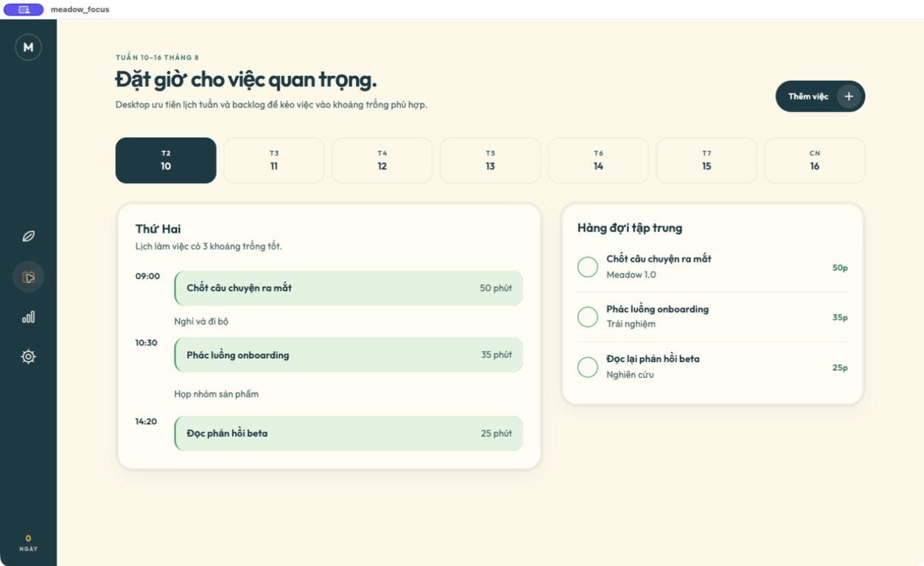Select the T2 10 day tab

166,161
